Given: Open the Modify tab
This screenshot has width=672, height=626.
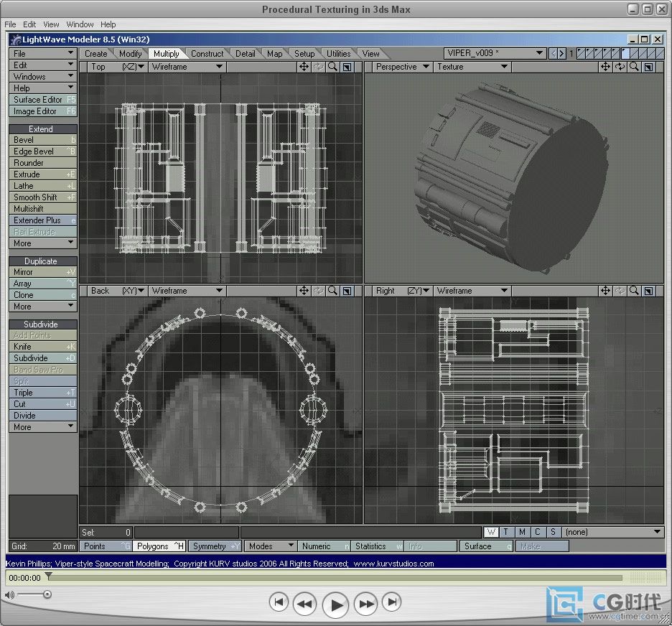Looking at the screenshot, I should point(130,54).
